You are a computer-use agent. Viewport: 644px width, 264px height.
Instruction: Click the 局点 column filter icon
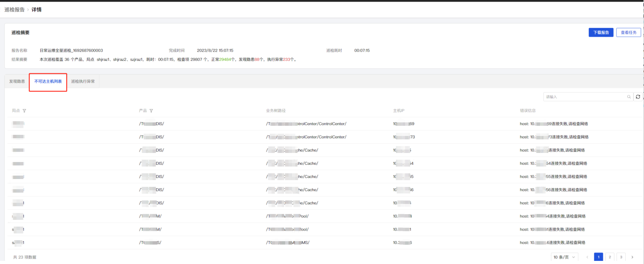click(24, 111)
